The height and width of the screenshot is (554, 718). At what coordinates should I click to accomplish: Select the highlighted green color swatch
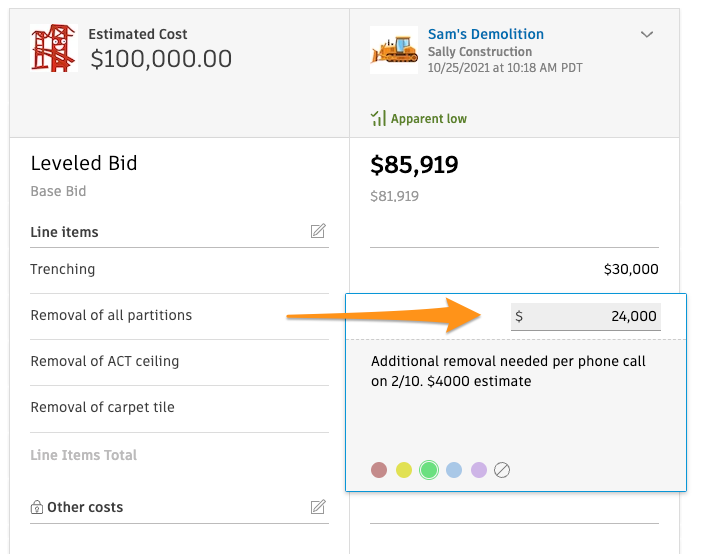pos(429,470)
